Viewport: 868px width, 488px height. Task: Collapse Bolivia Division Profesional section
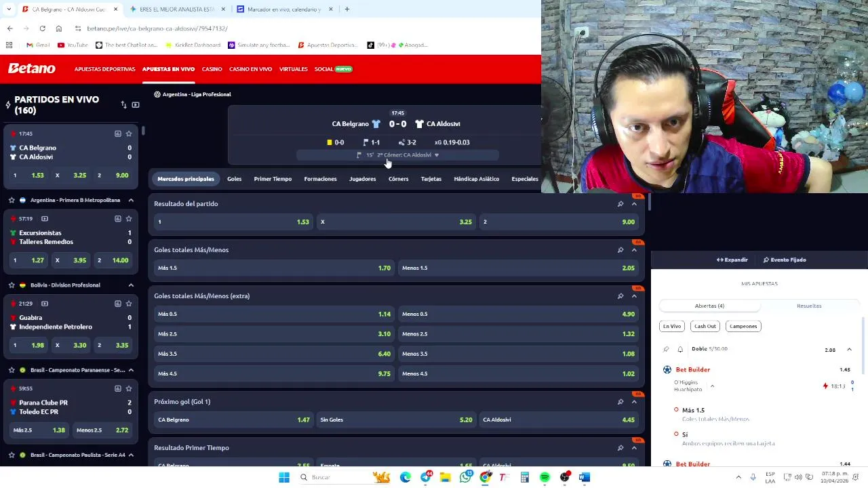point(131,285)
